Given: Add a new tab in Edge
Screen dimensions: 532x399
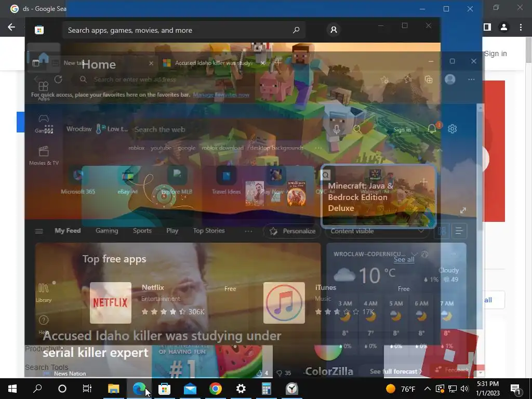Looking at the screenshot, I should (x=277, y=63).
